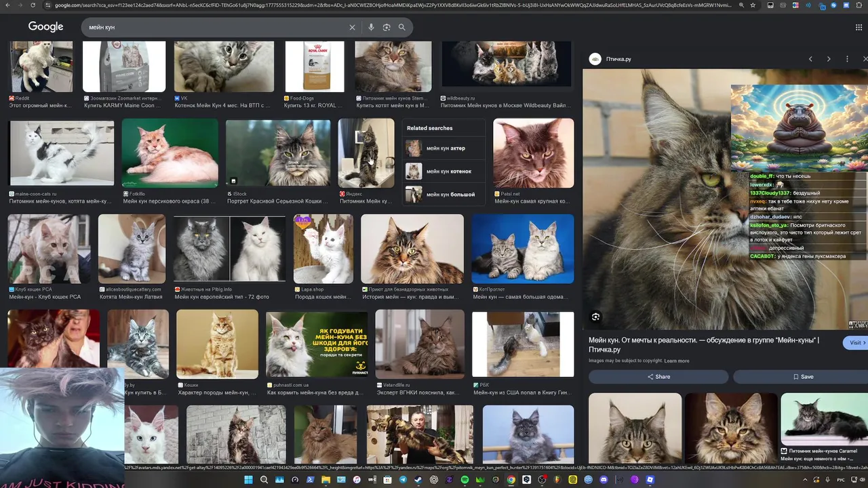Open the Royal Canin Food-Dogs thumbnail
This screenshot has height=488, width=868.
coord(314,66)
